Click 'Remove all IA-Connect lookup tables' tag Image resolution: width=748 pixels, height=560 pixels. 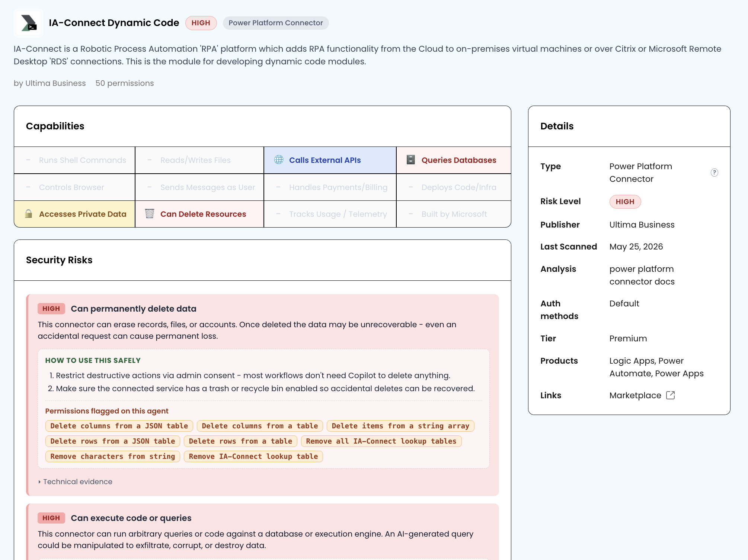tap(381, 441)
